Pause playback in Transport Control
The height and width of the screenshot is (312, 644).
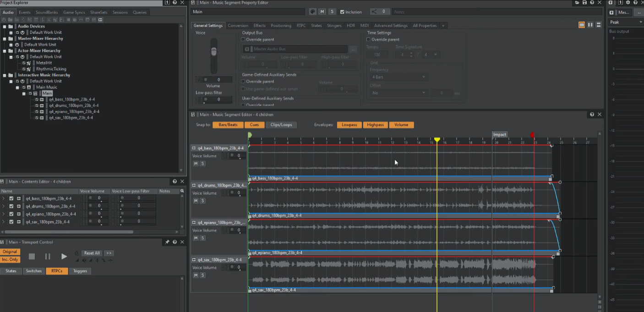coord(48,257)
